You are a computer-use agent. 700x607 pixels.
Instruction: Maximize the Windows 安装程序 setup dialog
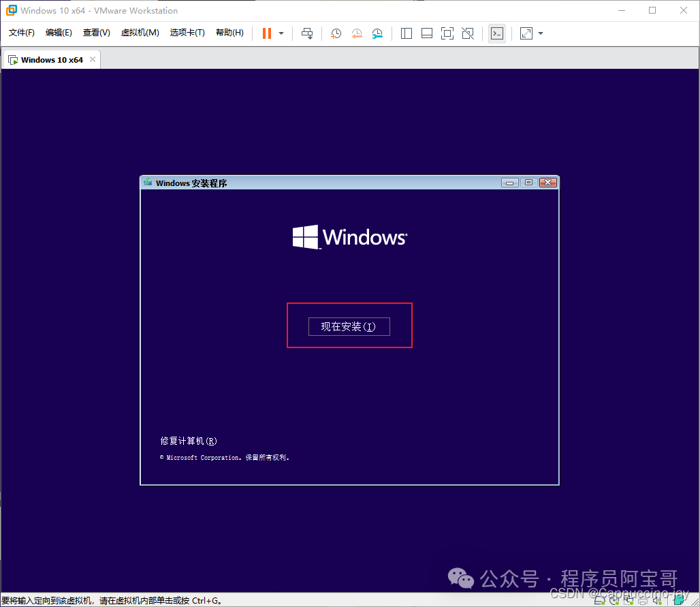pos(528,183)
